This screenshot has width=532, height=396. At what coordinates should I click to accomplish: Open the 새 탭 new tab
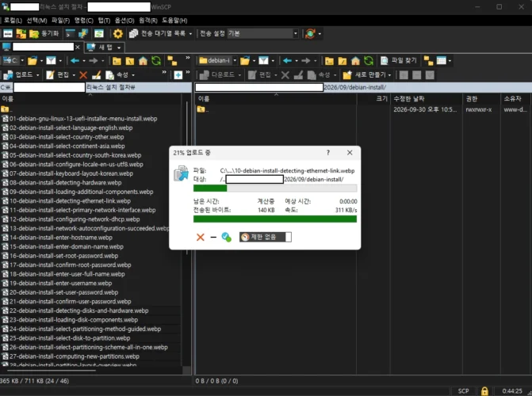coord(101,48)
